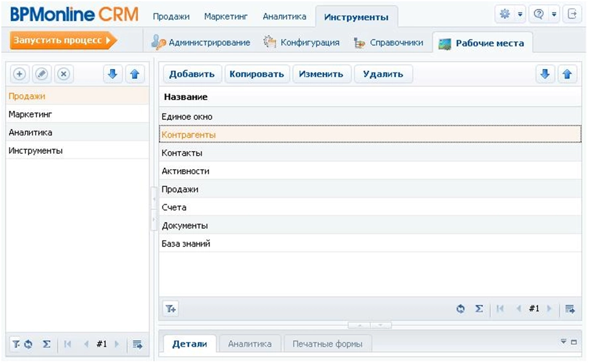Open the Продажи top menu
Viewport: 589px width, 364px height.
click(171, 17)
